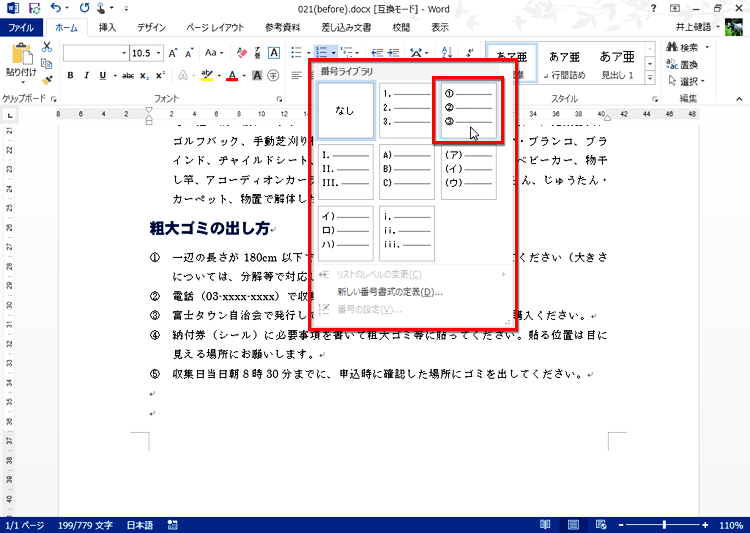Switch to the Design tab
The height and width of the screenshot is (533, 750).
[x=151, y=27]
